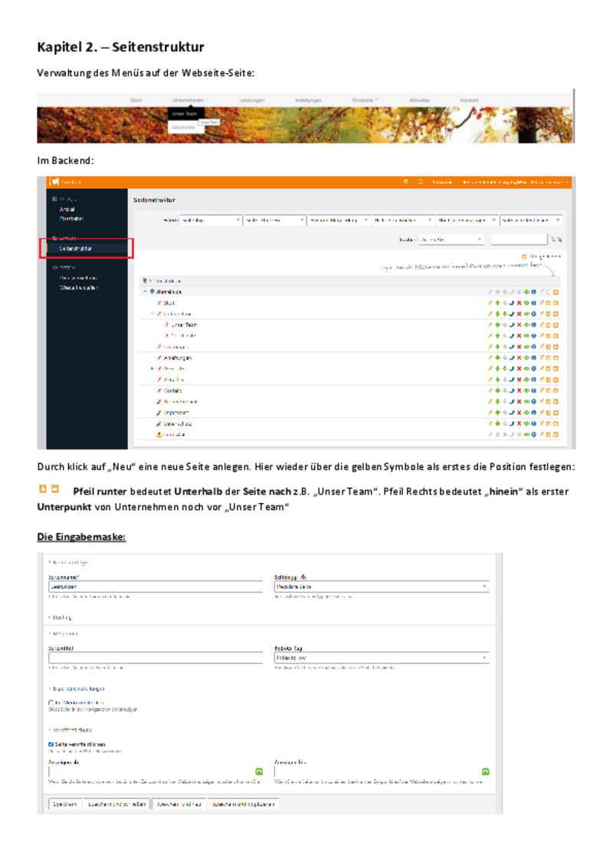This screenshot has width=613, height=868.
Task: Click pencil edit icon in Unser Team row
Action: tap(490, 325)
